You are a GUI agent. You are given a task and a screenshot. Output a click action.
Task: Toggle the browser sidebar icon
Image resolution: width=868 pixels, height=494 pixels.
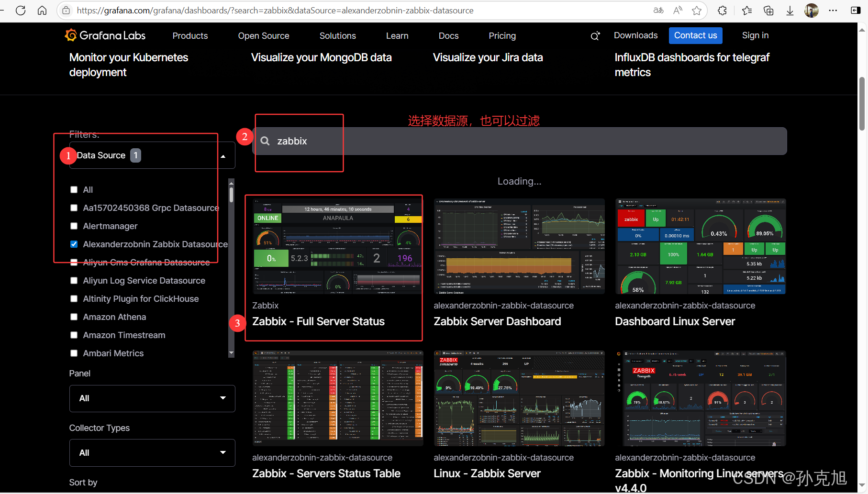856,10
